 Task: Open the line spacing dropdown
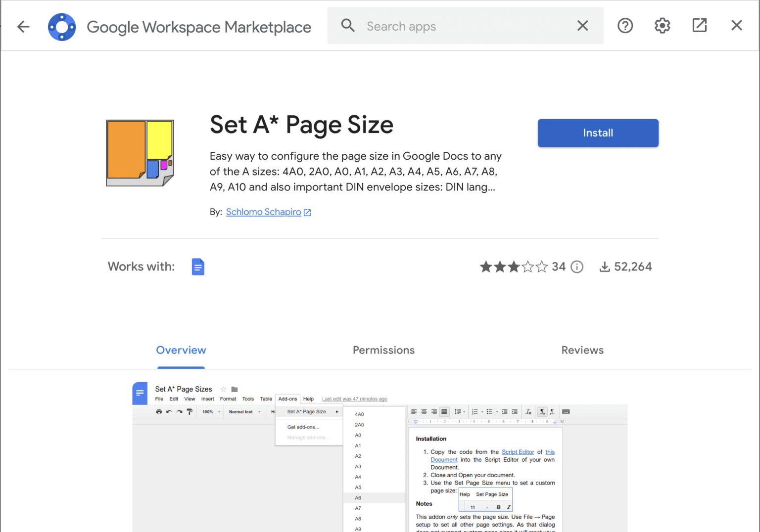(459, 411)
